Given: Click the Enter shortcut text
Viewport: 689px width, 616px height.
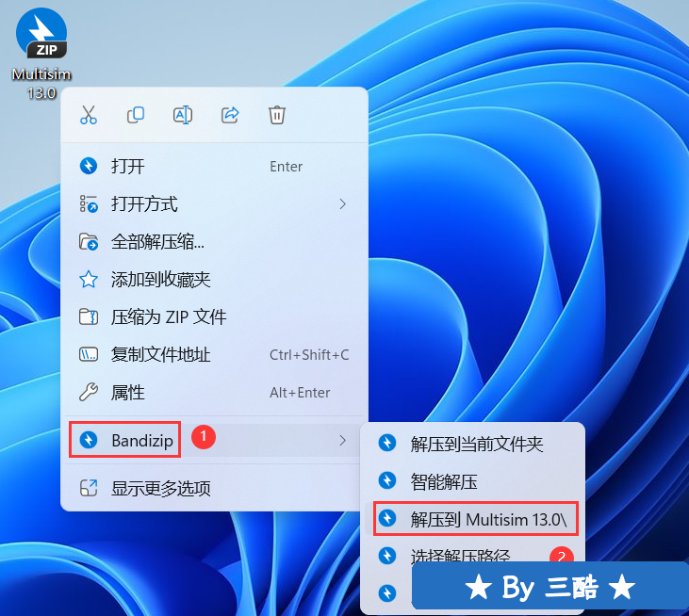Looking at the screenshot, I should pyautogui.click(x=286, y=167).
